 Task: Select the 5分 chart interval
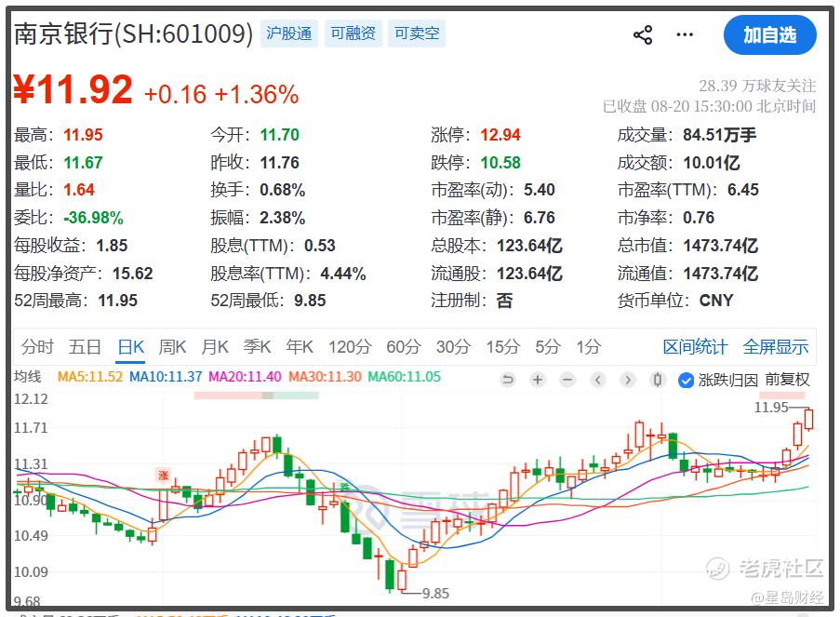click(x=548, y=347)
